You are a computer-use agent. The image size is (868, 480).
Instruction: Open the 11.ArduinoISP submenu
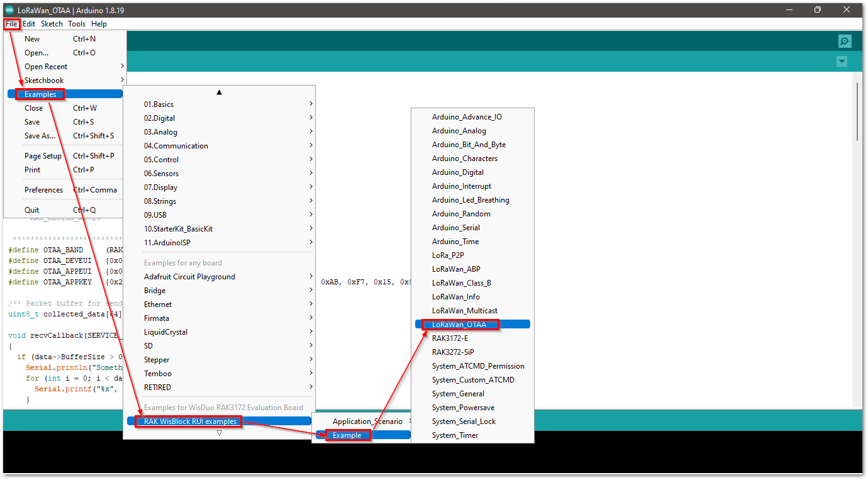click(219, 243)
